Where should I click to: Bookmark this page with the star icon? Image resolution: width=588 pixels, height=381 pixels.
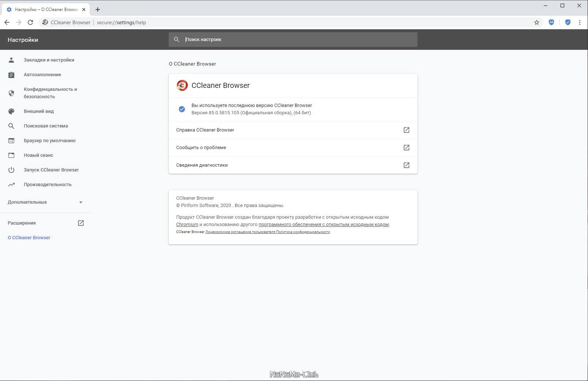coord(537,22)
